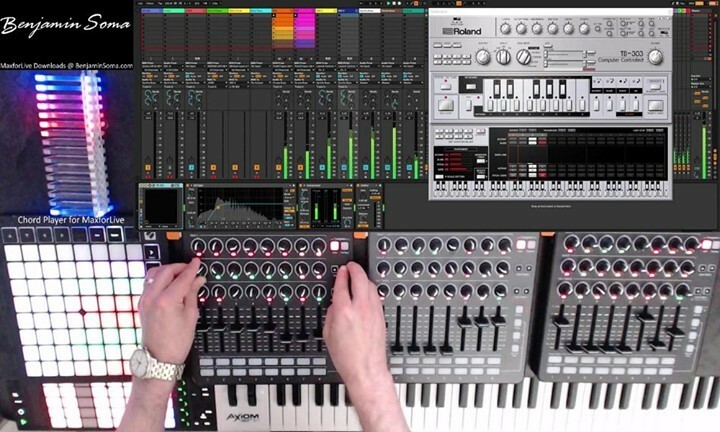
Task: Stop playback with the transport stop button
Action: click(x=394, y=3)
